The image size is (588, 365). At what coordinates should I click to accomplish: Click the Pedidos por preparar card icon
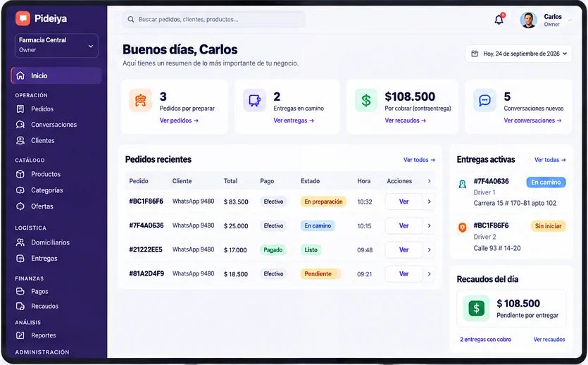[x=141, y=101]
